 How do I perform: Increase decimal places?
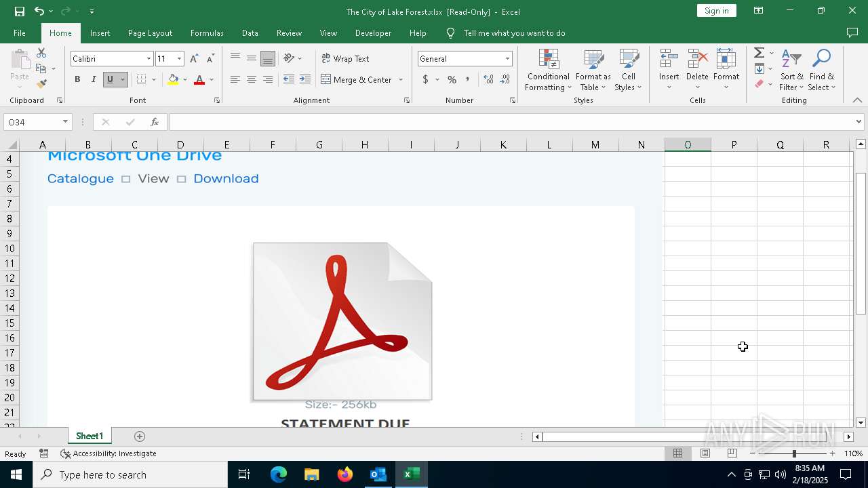tap(488, 79)
